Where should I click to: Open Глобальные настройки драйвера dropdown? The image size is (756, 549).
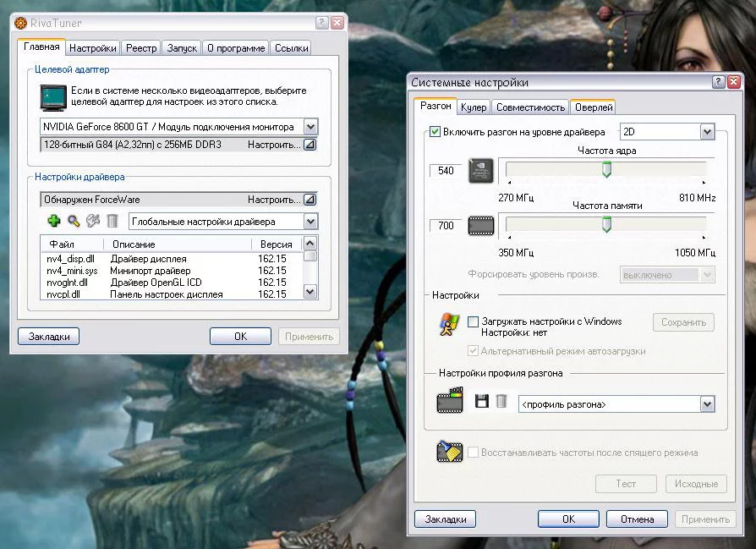pyautogui.click(x=310, y=222)
